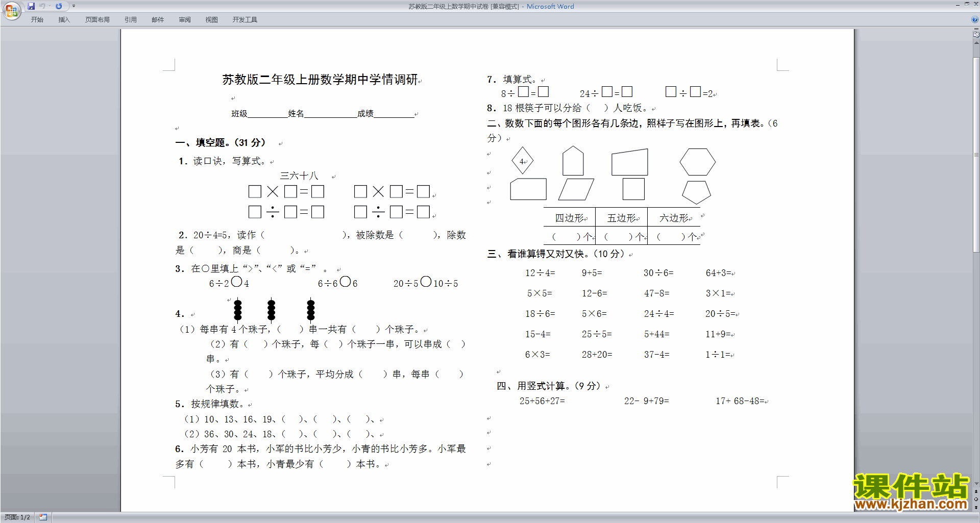The width and height of the screenshot is (980, 523).
Task: Click the 班级 blank line in the header
Action: pos(267,114)
